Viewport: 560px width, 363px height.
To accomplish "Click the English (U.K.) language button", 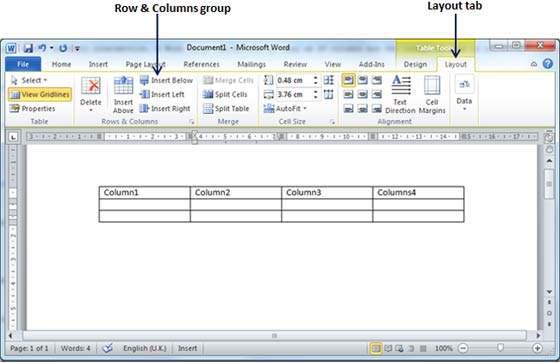I will [145, 348].
